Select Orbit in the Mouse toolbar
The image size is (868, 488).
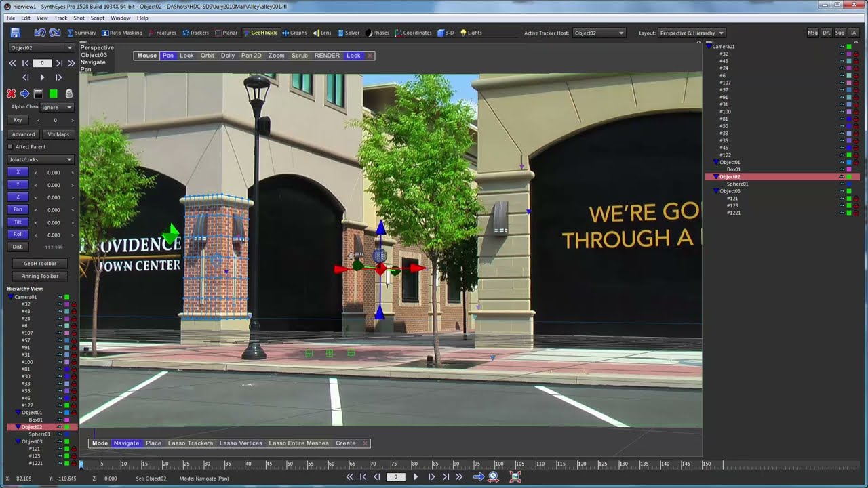coord(208,56)
